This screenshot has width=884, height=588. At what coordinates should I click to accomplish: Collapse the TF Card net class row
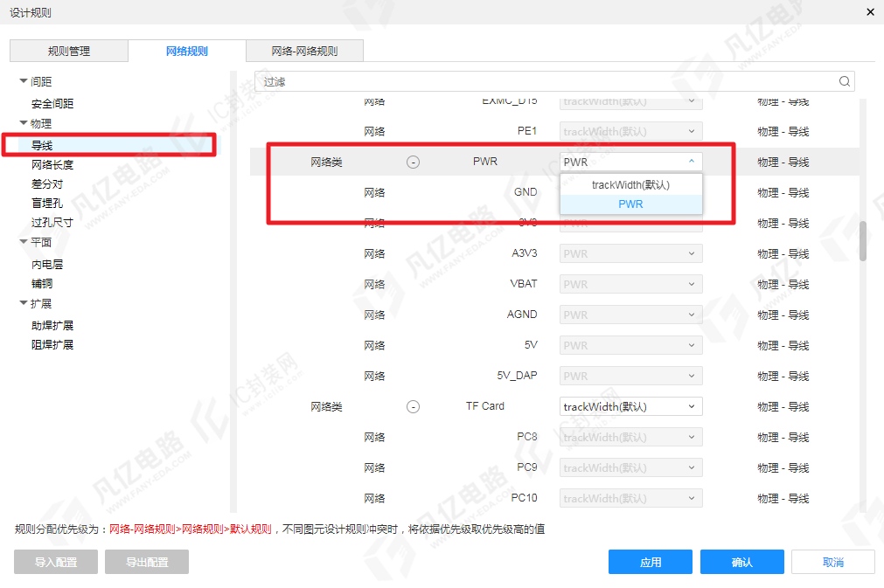(x=413, y=406)
